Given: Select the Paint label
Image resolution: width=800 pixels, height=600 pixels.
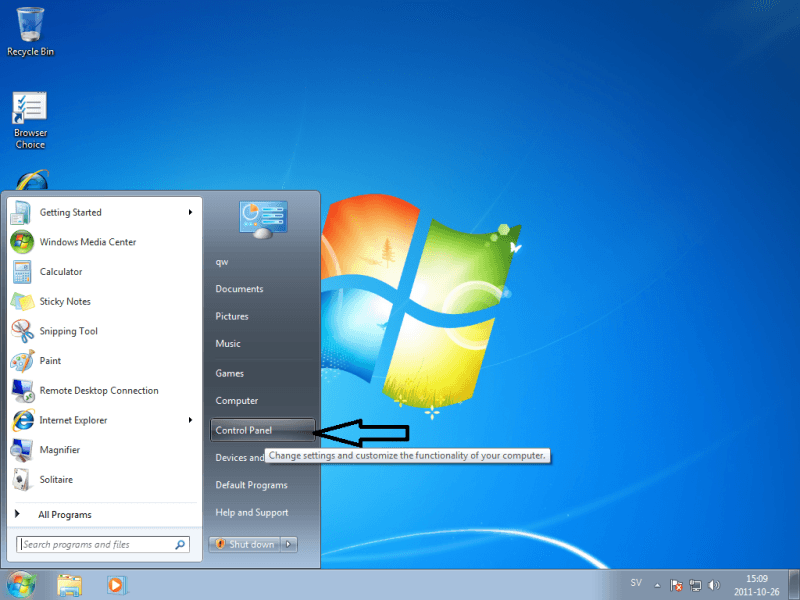Looking at the screenshot, I should [50, 361].
